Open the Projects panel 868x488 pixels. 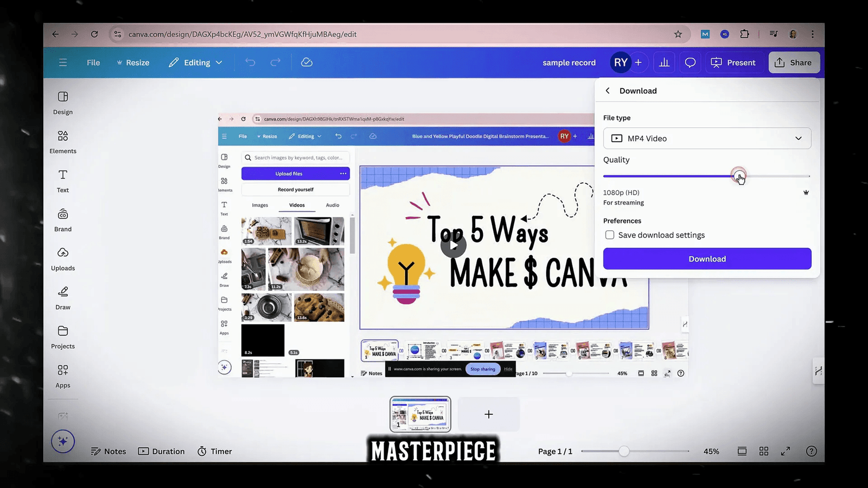(63, 337)
